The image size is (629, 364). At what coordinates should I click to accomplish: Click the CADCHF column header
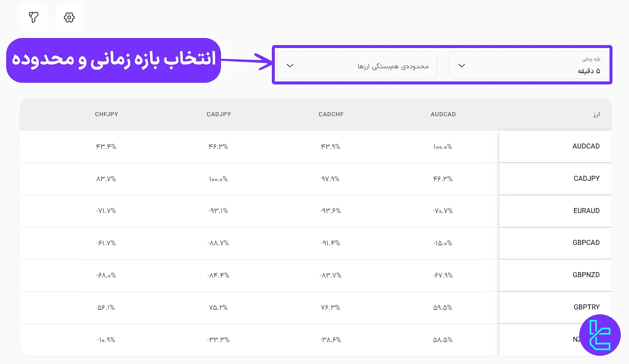pyautogui.click(x=331, y=114)
